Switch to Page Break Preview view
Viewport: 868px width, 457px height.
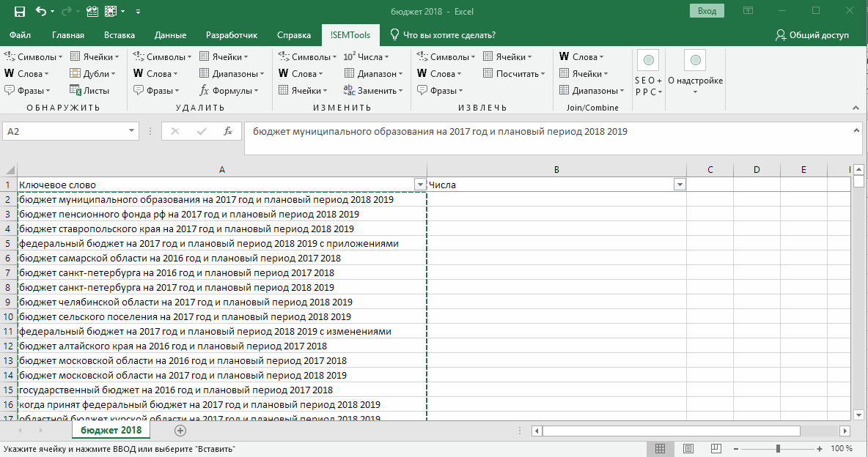point(716,448)
